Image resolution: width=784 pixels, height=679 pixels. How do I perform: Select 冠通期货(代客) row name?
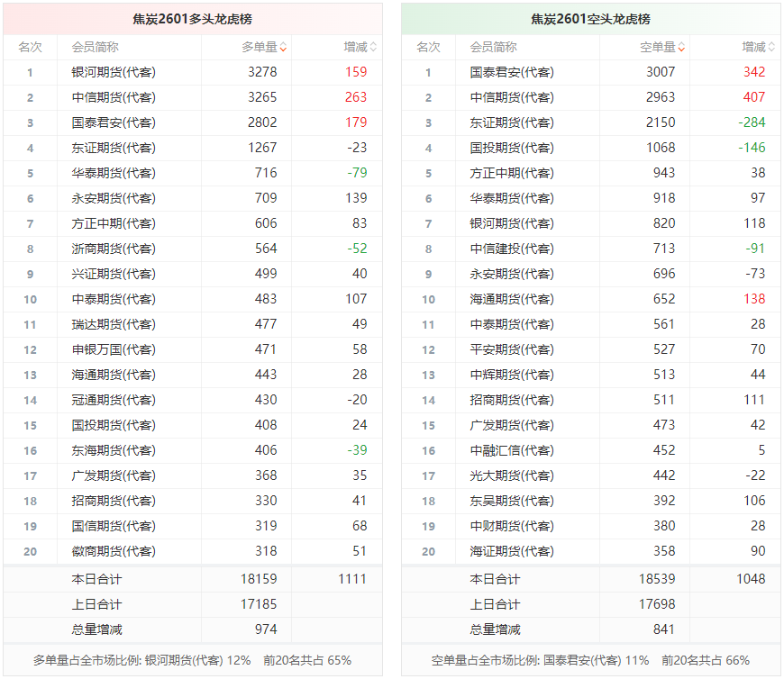[114, 400]
